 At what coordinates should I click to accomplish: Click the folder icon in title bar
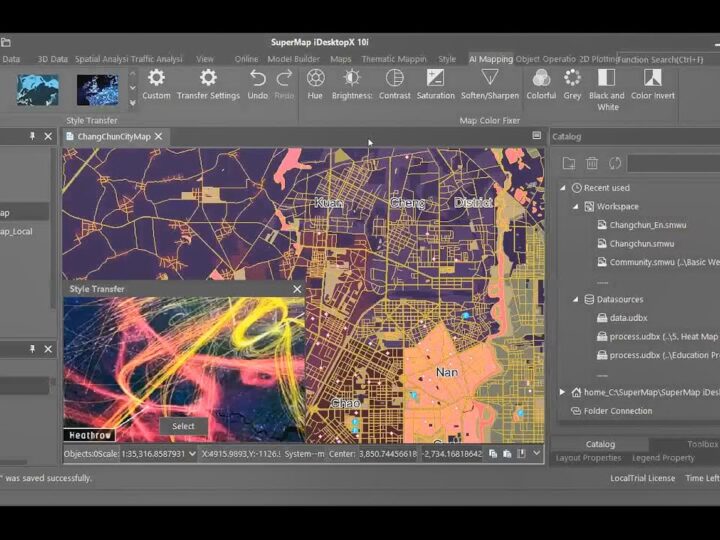tap(6, 42)
